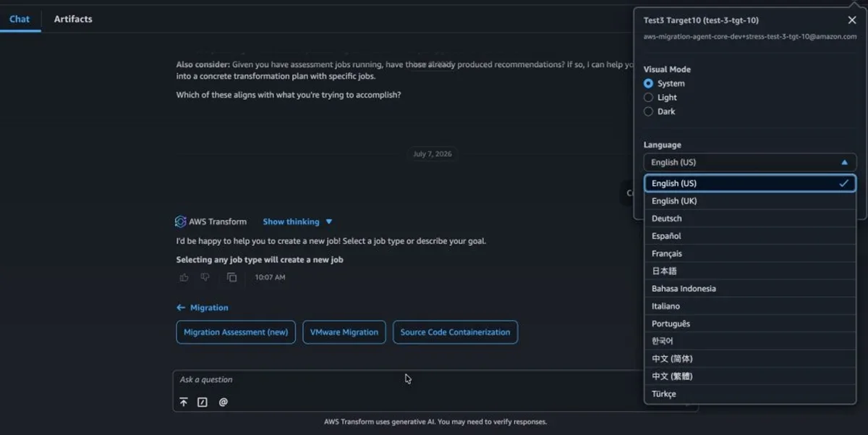Choose 한국어 language option
The width and height of the screenshot is (868, 435).
[750, 341]
